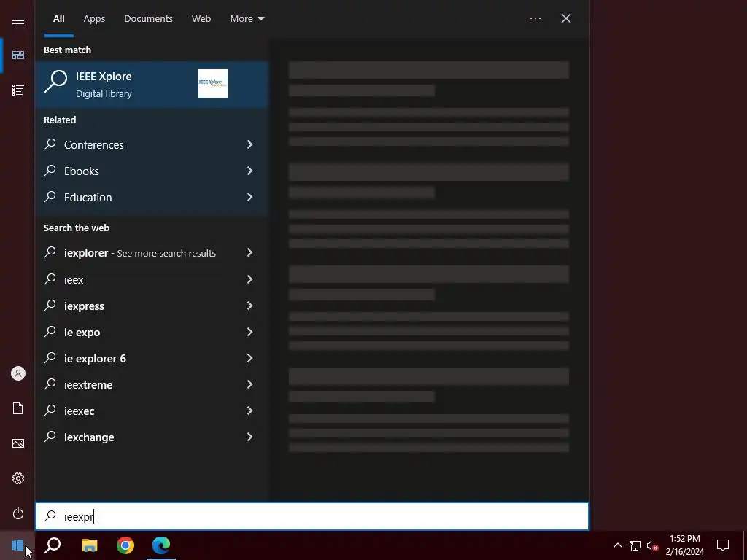Select the ieextreme web suggestion
Viewport: 747px width, 560px height.
152,384
